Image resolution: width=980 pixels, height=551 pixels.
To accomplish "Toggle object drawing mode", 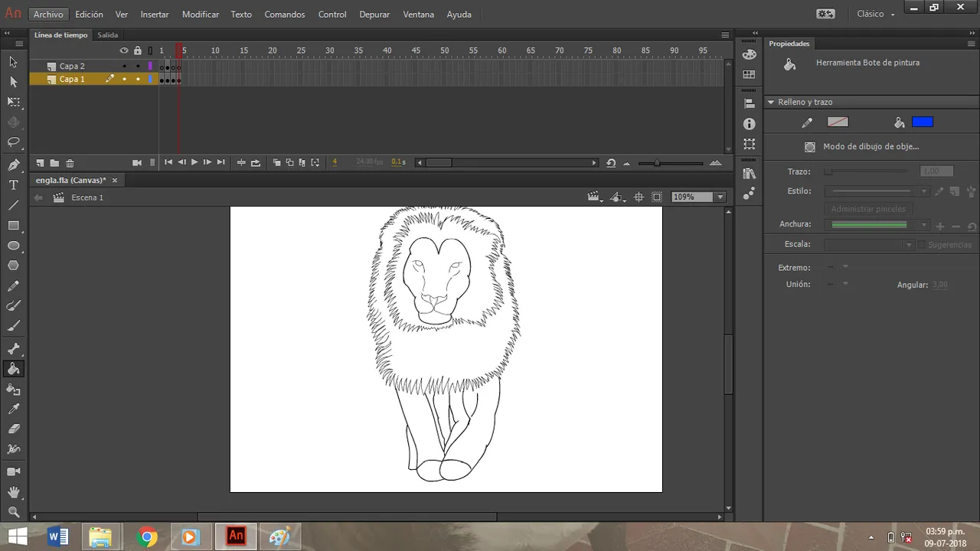I will tap(810, 147).
